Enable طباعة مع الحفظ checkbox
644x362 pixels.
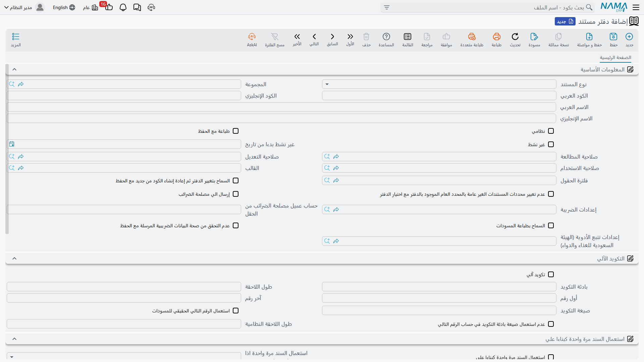click(x=236, y=131)
